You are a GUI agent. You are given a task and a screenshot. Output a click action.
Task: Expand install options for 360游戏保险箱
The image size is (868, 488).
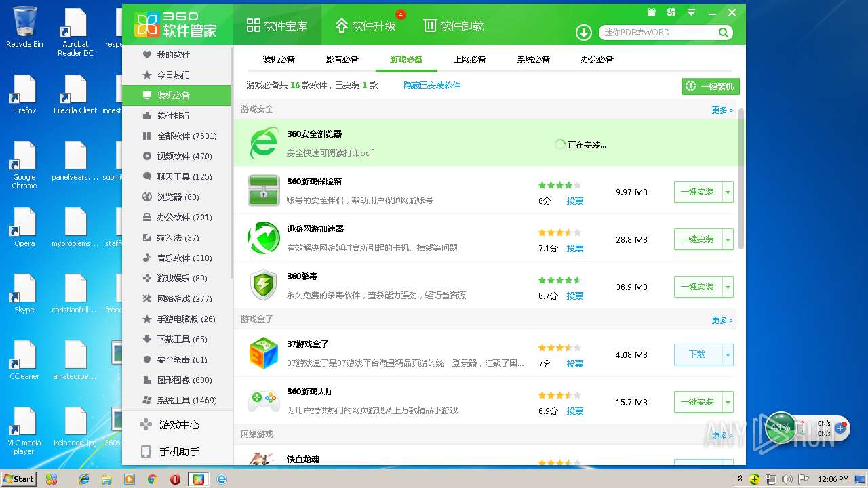(x=728, y=192)
